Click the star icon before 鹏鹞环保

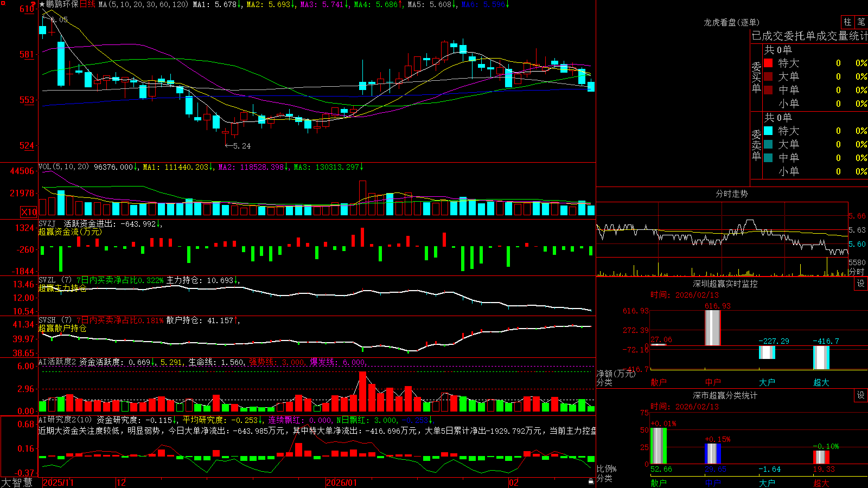click(x=42, y=4)
